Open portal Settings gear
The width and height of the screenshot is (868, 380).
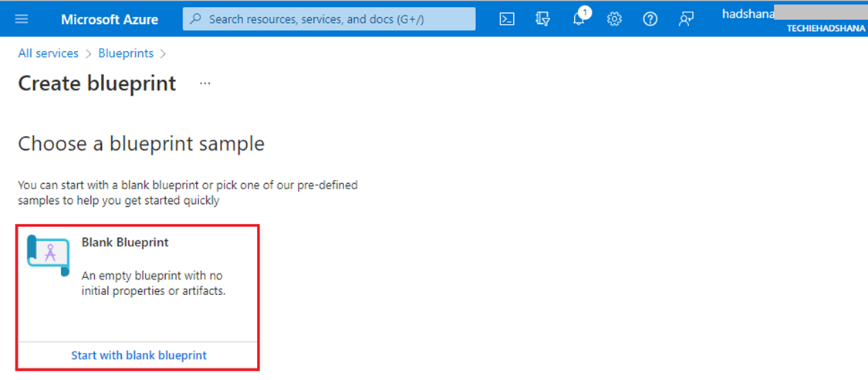click(x=614, y=19)
